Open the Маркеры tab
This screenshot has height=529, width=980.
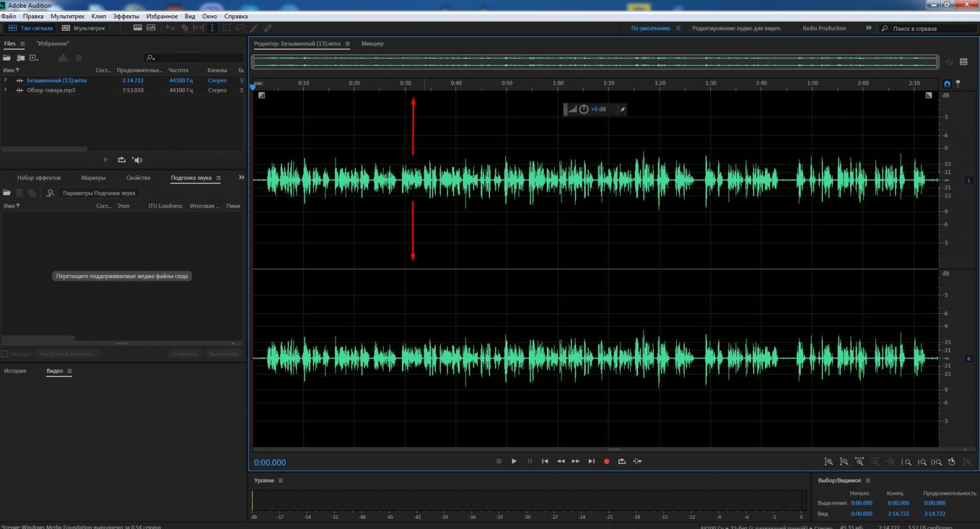point(94,178)
